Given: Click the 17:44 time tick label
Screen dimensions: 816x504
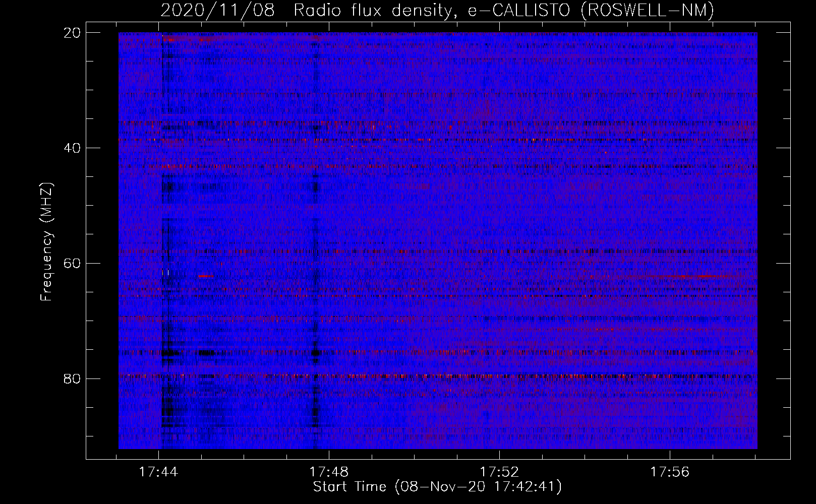Looking at the screenshot, I should pos(158,472).
